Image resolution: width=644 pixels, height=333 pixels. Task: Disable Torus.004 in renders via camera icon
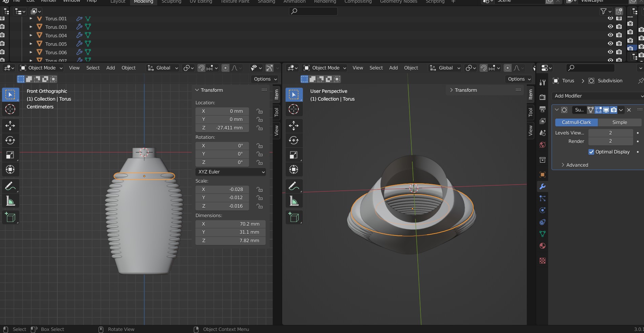click(619, 35)
